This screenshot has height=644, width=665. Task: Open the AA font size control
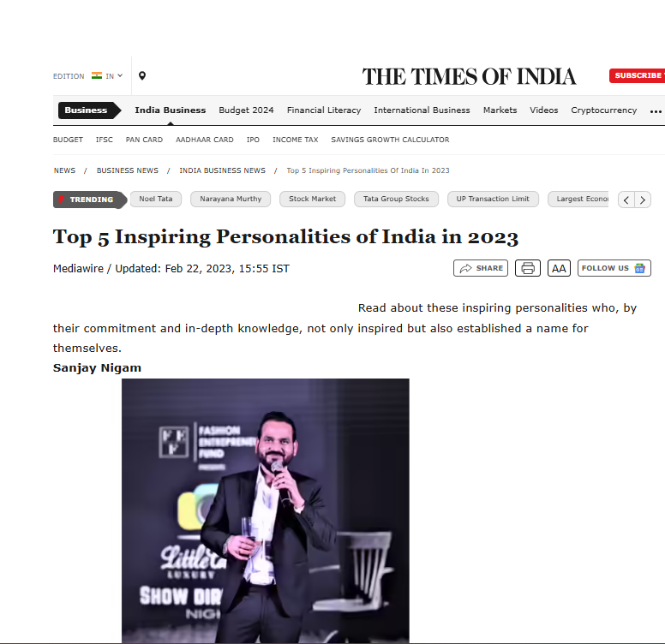click(x=559, y=268)
